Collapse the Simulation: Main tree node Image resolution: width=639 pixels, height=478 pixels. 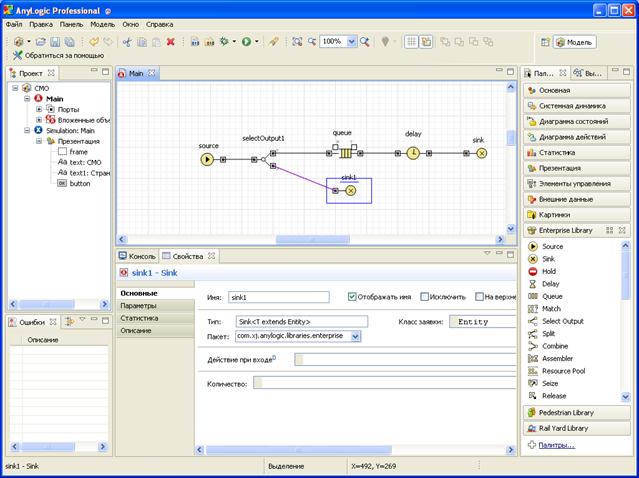[x=27, y=130]
